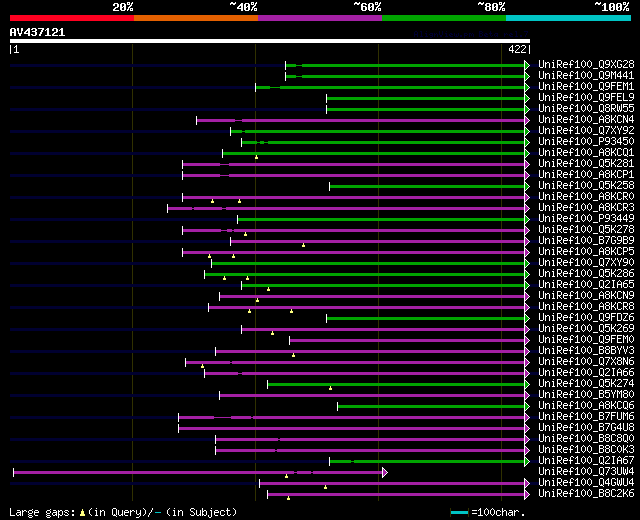The image size is (640, 520).
Task: Click the white start tick of A8KCR3 alignment
Action: coord(167,209)
